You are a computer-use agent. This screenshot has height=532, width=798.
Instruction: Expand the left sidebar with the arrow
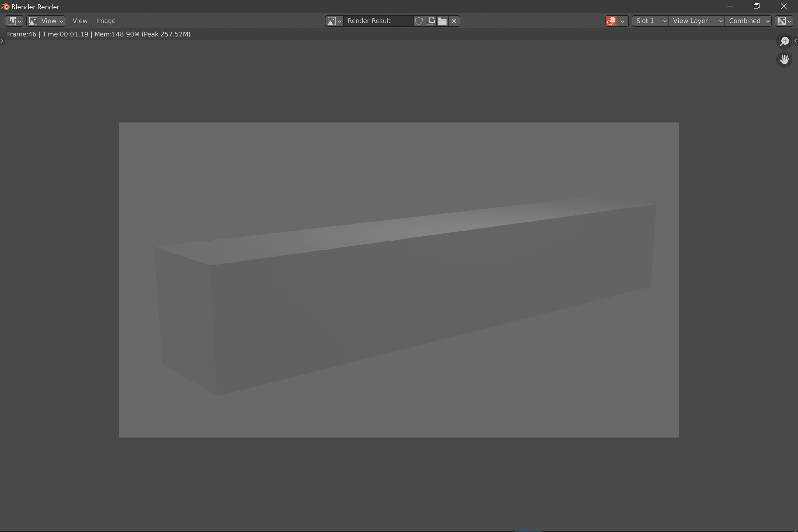click(x=2, y=41)
